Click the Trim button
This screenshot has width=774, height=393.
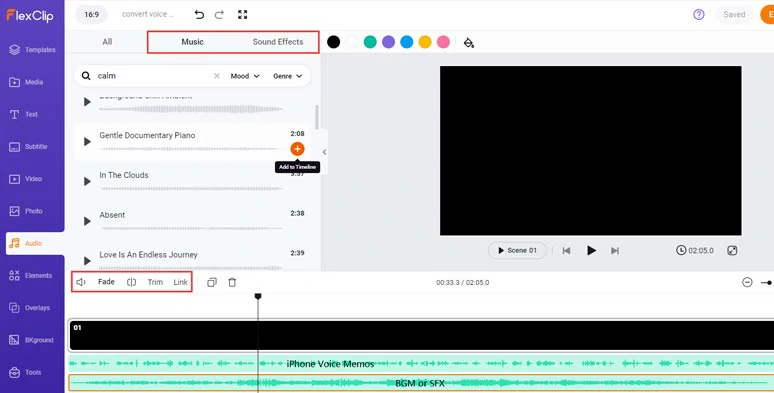155,282
